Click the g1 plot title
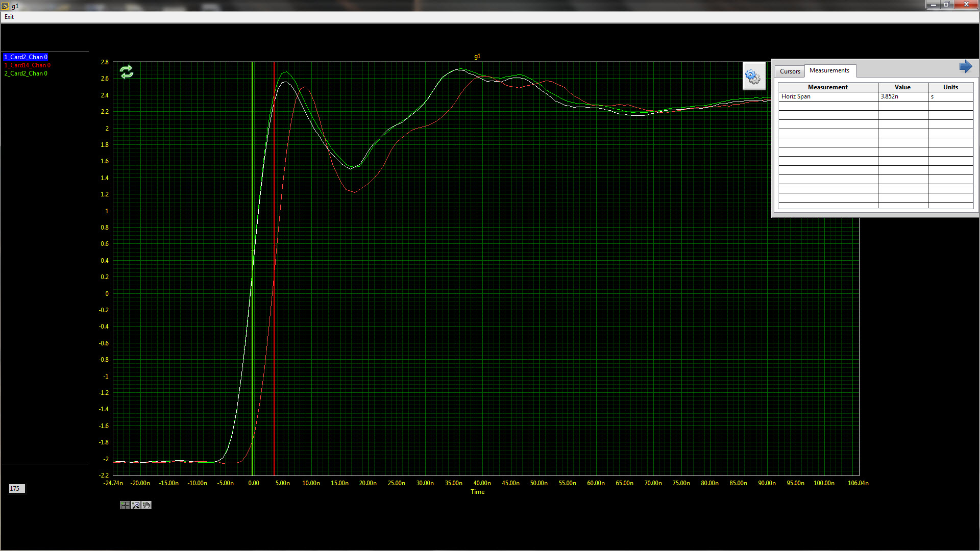 point(477,57)
